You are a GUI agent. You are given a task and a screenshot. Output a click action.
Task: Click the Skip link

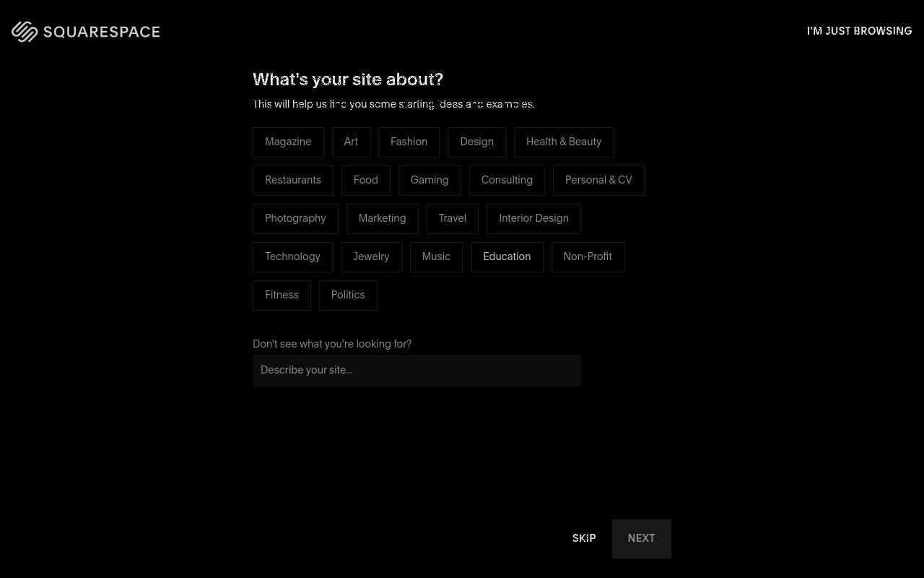point(584,539)
